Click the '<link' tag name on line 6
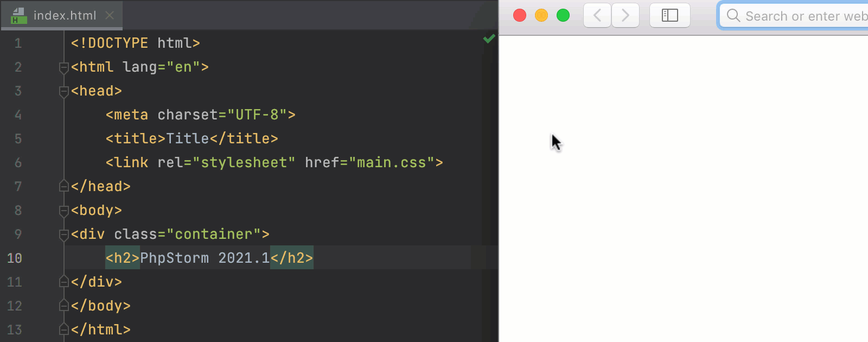Screen dimensions: 868x342 point(127,162)
